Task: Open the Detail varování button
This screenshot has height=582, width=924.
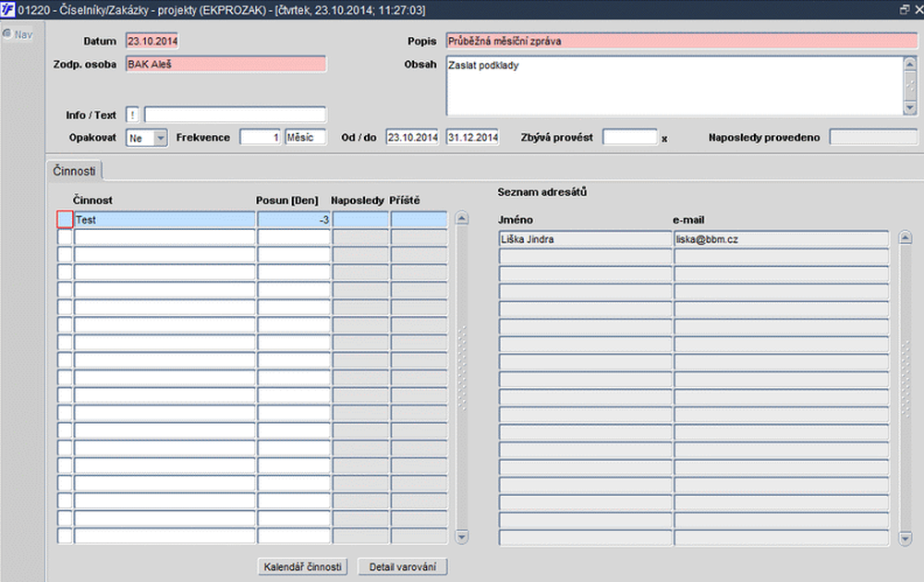Action: tap(403, 566)
